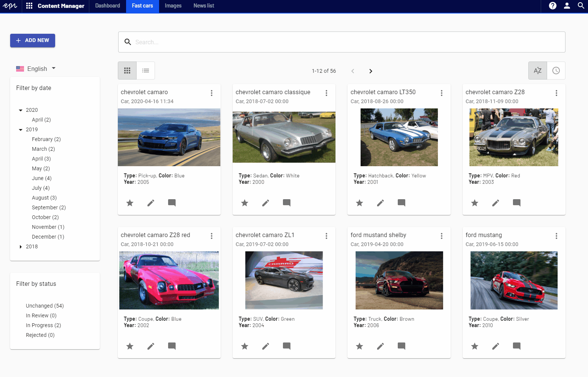Open the app launcher grid icon
This screenshot has width=588, height=377.
point(29,6)
